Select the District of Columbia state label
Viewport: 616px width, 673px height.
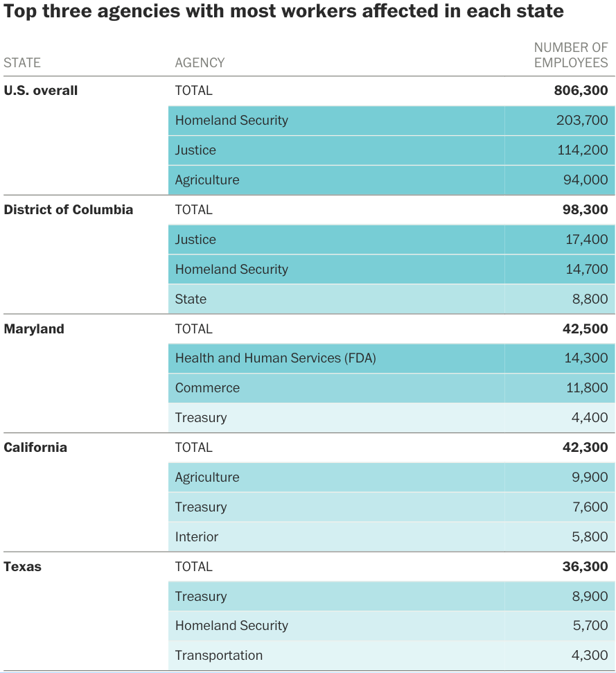click(x=69, y=210)
